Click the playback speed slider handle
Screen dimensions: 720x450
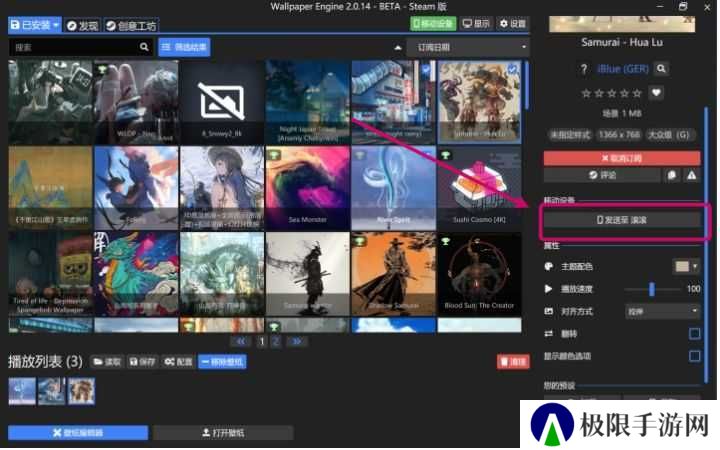click(x=651, y=289)
